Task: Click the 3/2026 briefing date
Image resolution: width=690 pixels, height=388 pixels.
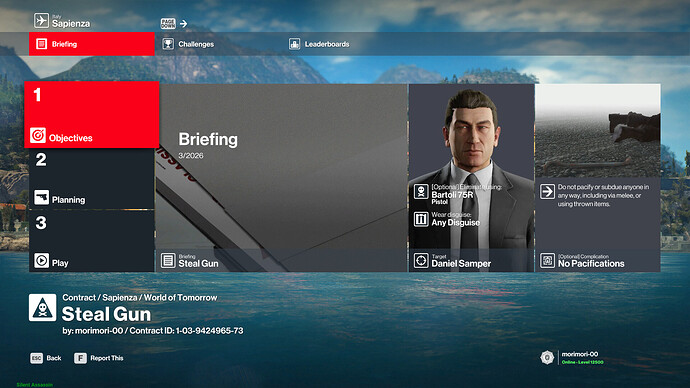Action: (191, 156)
